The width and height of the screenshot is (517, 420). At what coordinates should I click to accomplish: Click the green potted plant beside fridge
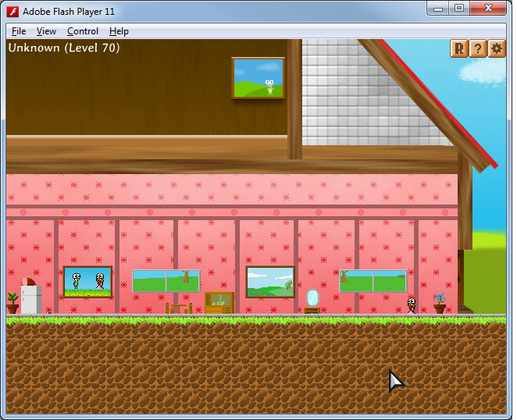point(12,303)
